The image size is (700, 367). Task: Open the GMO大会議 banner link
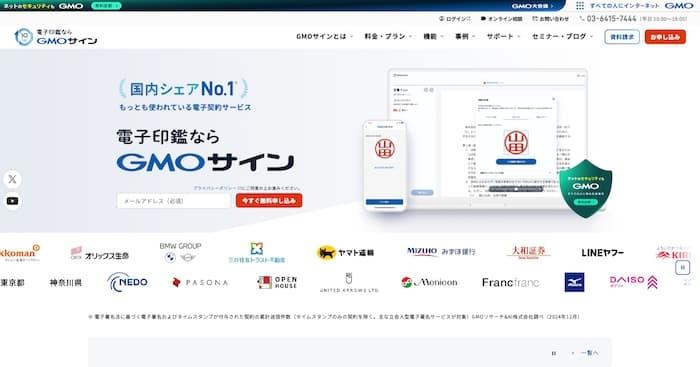coord(533,6)
